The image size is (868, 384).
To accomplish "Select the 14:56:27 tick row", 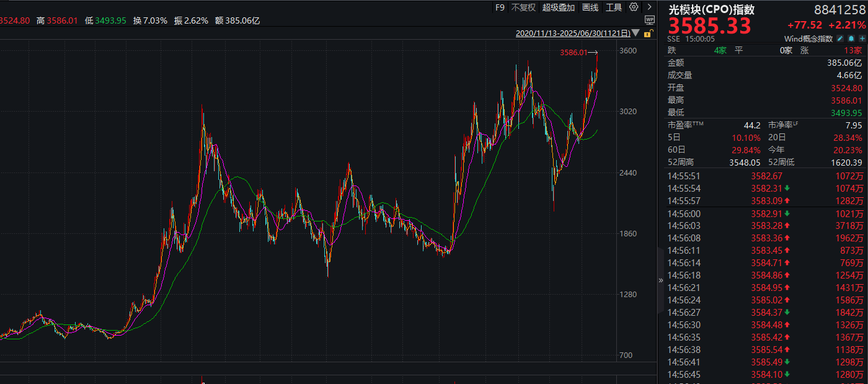I will [x=764, y=313].
